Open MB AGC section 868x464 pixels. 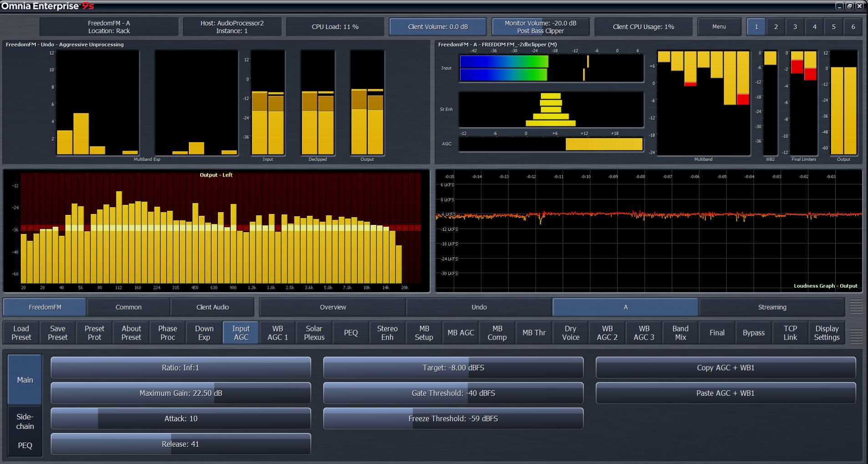point(461,333)
